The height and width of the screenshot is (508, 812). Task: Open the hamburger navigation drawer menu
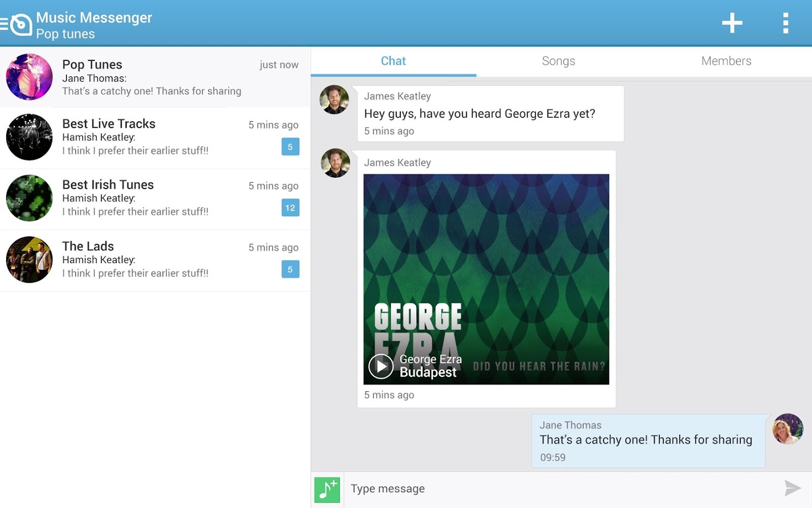tap(4, 24)
